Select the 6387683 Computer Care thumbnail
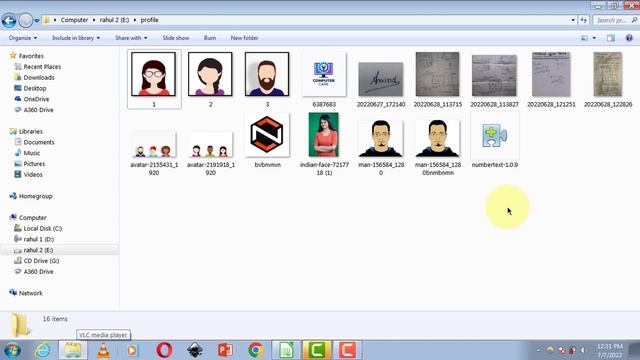Screen dimensions: 640x360 coord(324,79)
